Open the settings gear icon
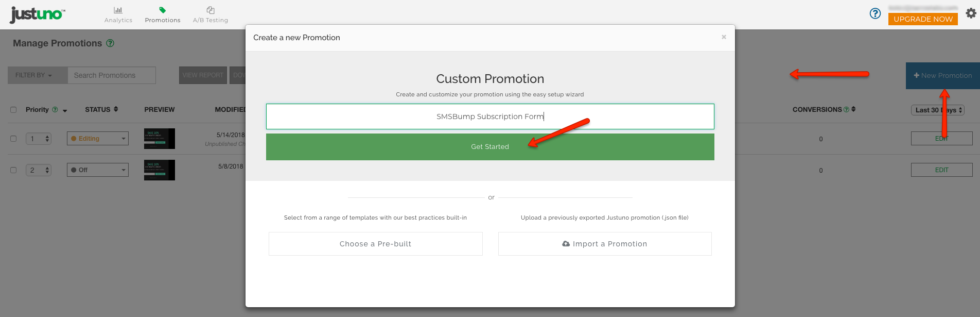The height and width of the screenshot is (317, 980). coord(971,13)
